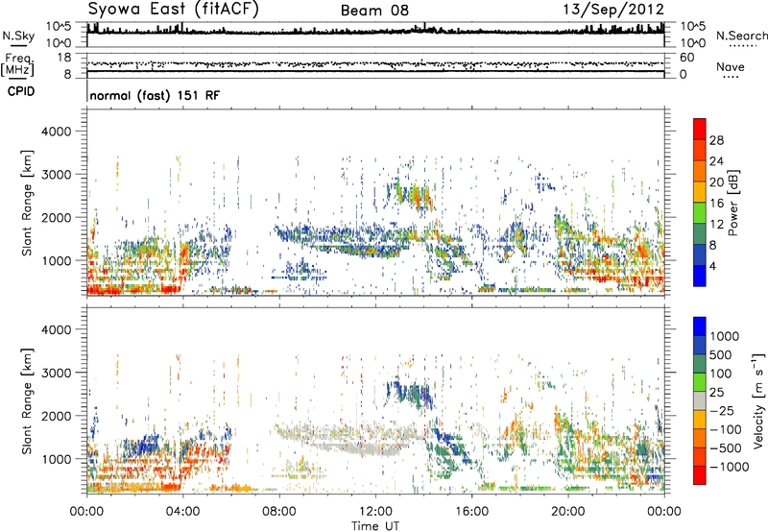Image resolution: width=768 pixels, height=532 pixels.
Task: Click the gray -25 to 25 Velocity color bar segment
Action: (x=700, y=401)
